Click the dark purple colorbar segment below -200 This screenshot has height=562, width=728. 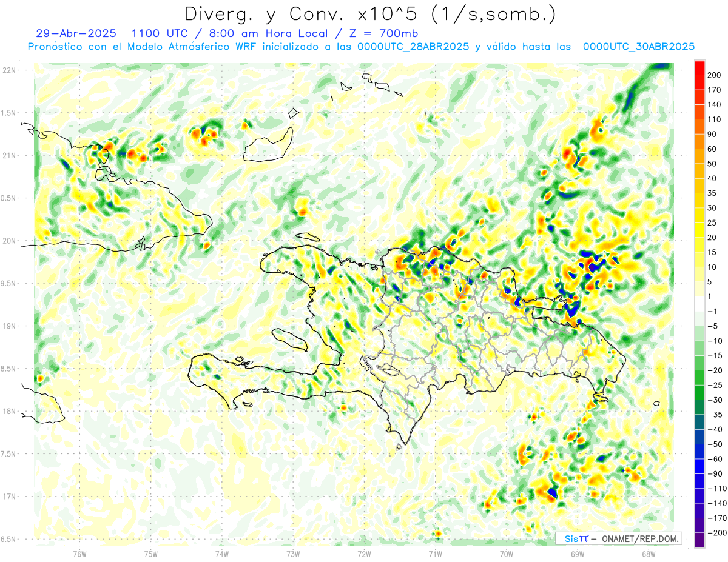(x=699, y=541)
